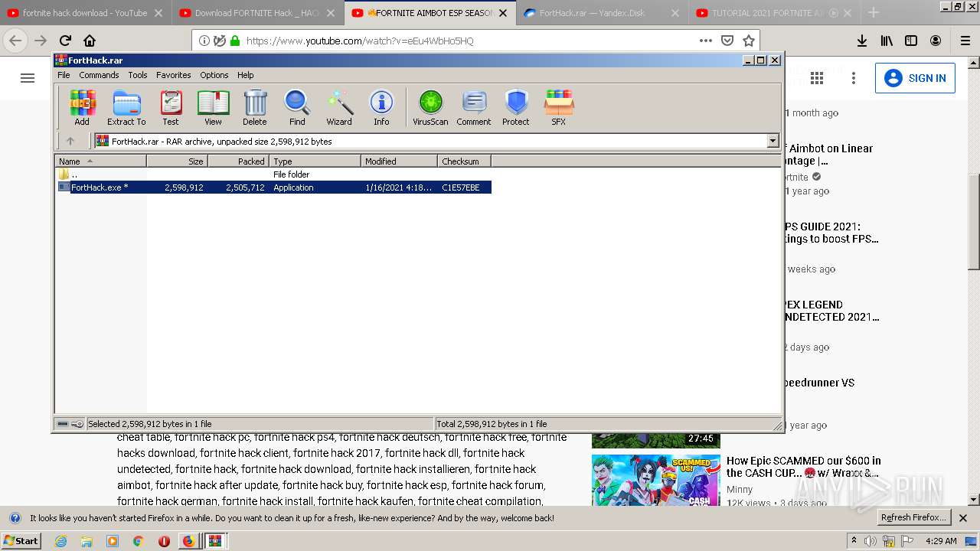Launch the Wizard tool
Screen dimensions: 980x551
click(x=339, y=107)
